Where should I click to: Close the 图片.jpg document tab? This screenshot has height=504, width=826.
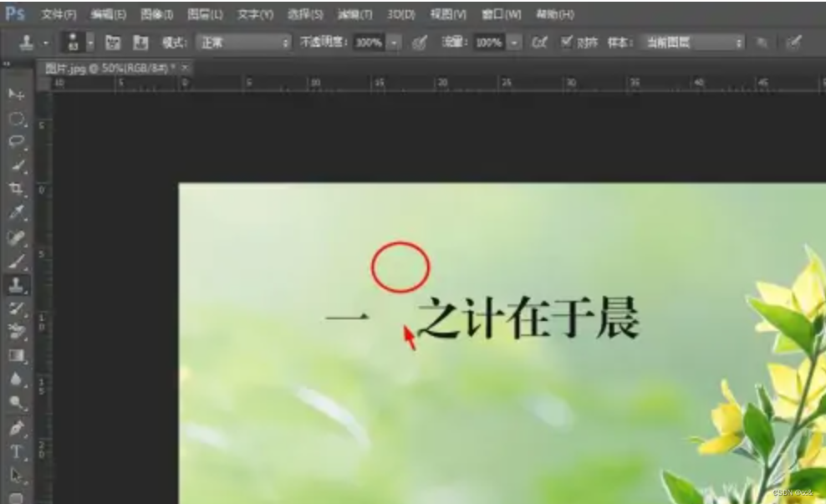pyautogui.click(x=185, y=68)
